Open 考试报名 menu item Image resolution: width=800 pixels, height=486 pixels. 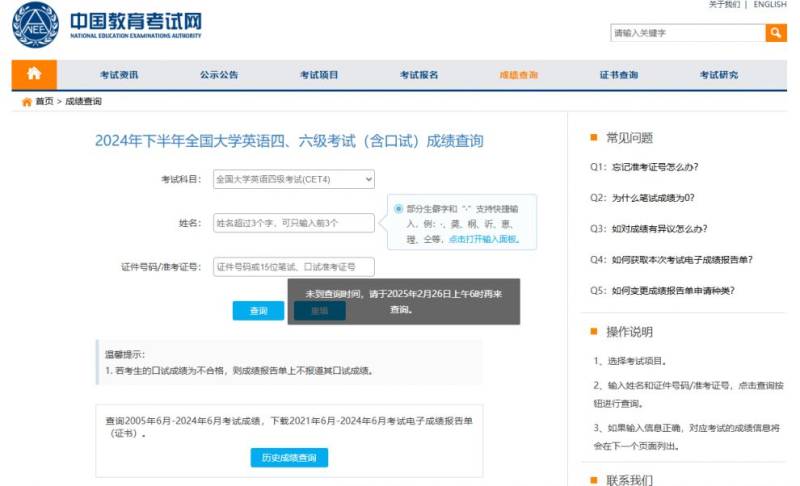point(419,75)
